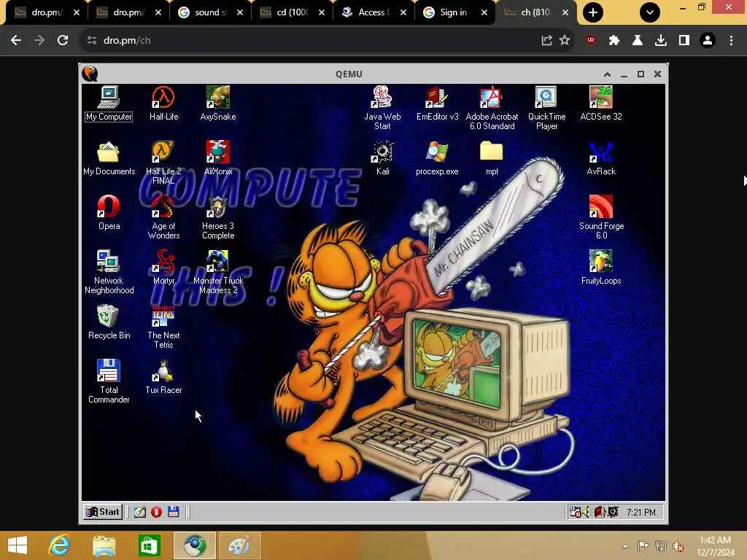
Task: Toggle the browser side panel
Action: tap(684, 41)
